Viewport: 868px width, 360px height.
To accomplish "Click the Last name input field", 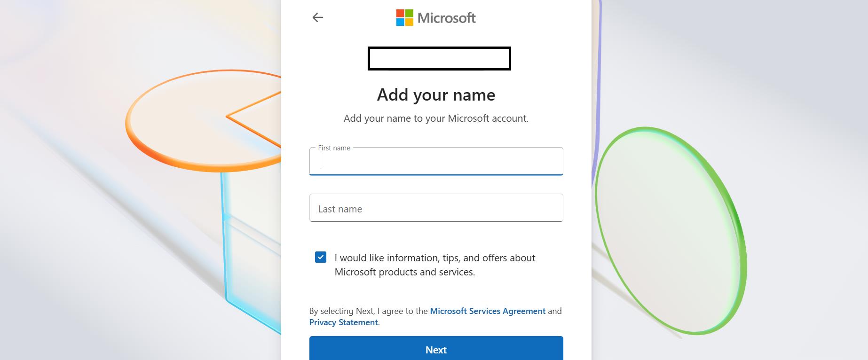I will coord(436,208).
